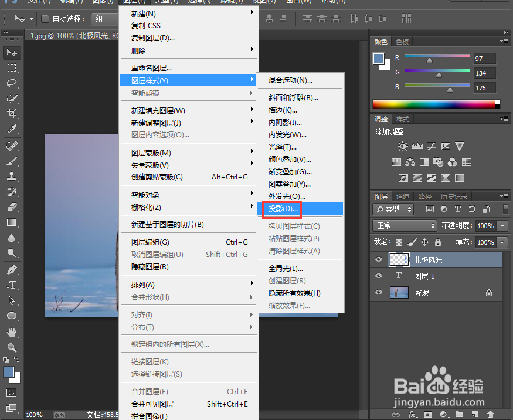Viewport: 513px width, 420px height.
Task: Select the Brush tool
Action: point(12,161)
